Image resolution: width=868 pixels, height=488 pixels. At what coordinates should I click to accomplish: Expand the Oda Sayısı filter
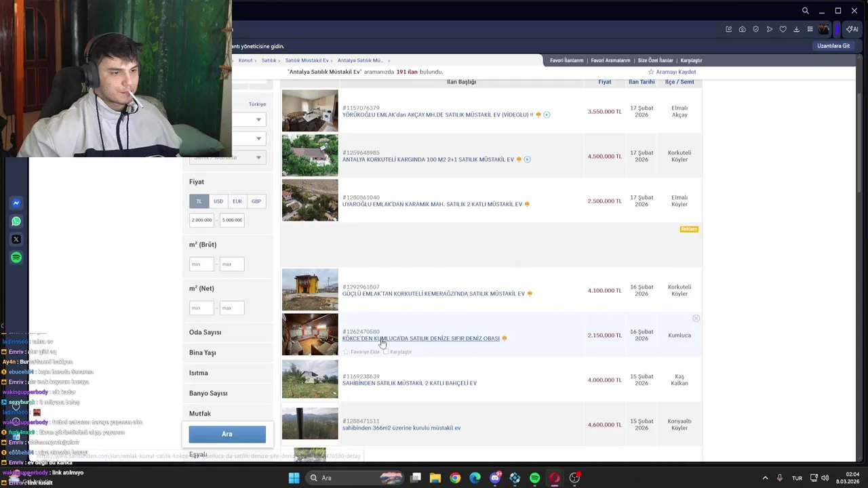tap(228, 332)
